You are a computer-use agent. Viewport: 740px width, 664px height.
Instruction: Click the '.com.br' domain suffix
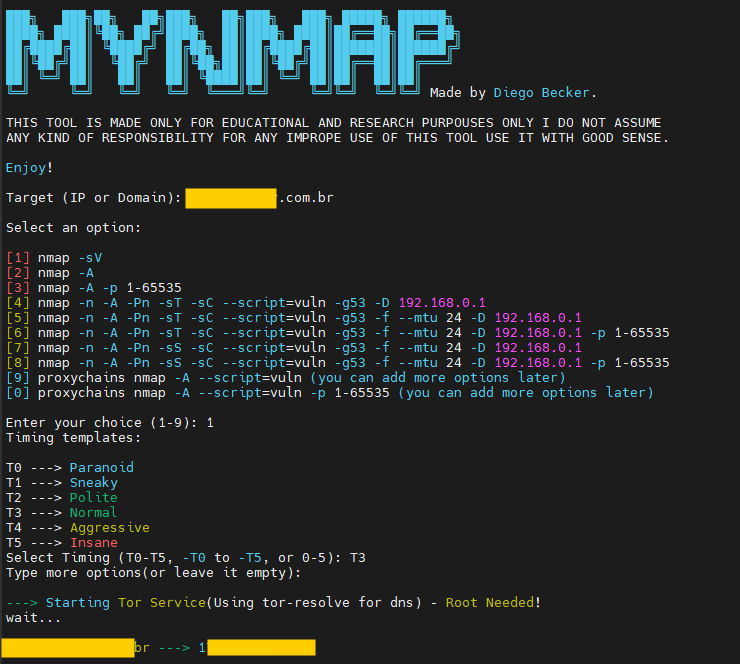[x=306, y=198]
